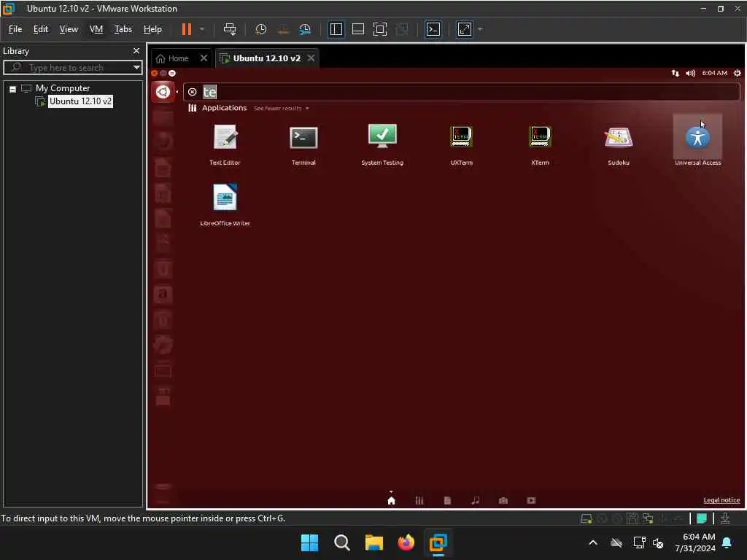Open the snapshot manager
The width and height of the screenshot is (747, 560).
[x=305, y=29]
